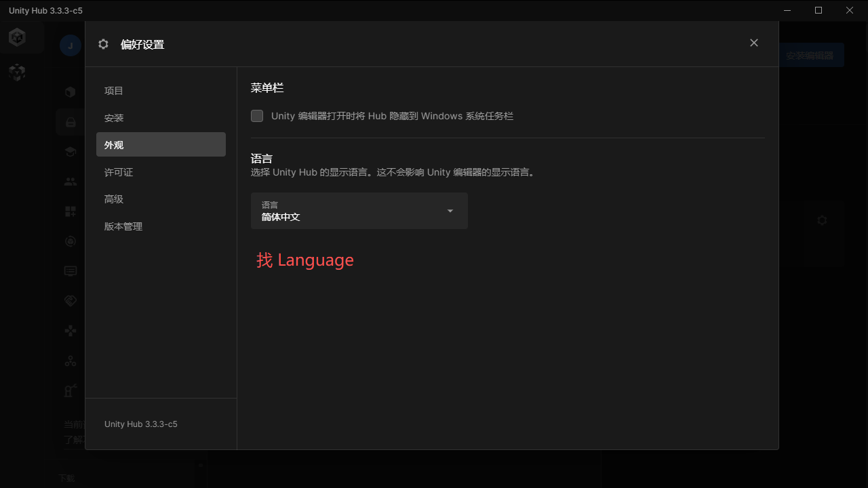Viewport: 868px width, 488px height.
Task: Click the second Unity cube icon in top-left
Action: point(17,73)
